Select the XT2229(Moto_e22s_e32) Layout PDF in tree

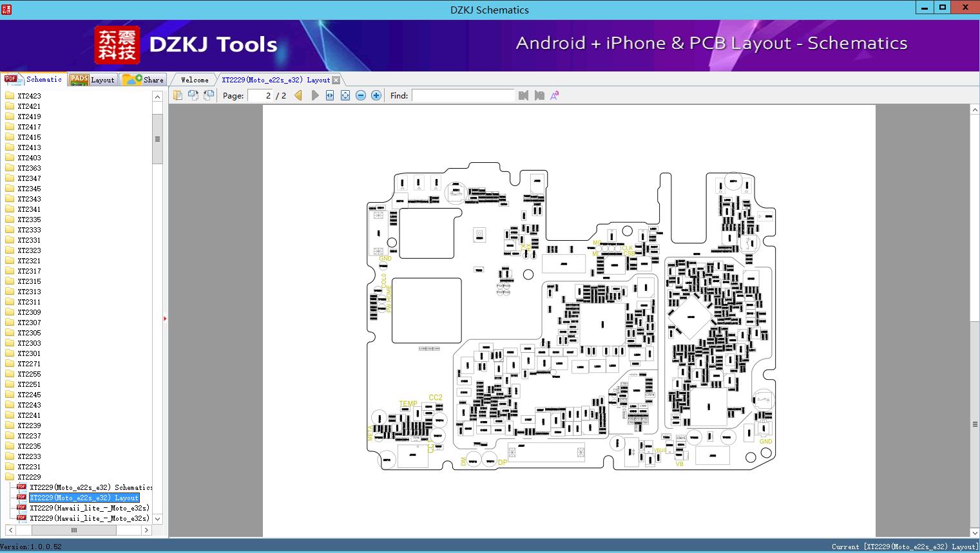click(x=84, y=498)
